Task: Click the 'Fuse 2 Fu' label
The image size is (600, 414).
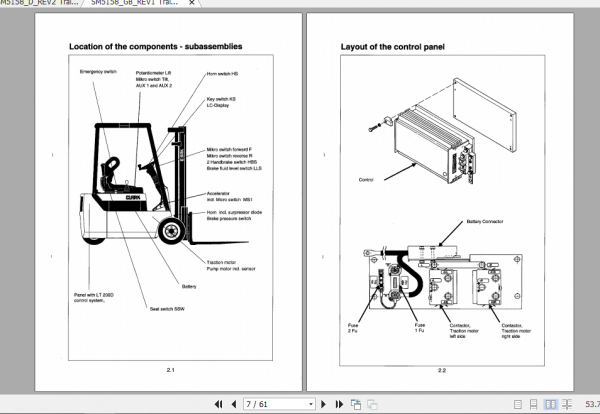Action: [x=353, y=328]
